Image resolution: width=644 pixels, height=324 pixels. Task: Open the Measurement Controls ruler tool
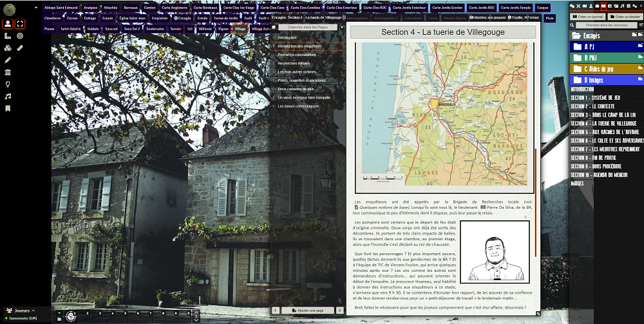(8, 36)
